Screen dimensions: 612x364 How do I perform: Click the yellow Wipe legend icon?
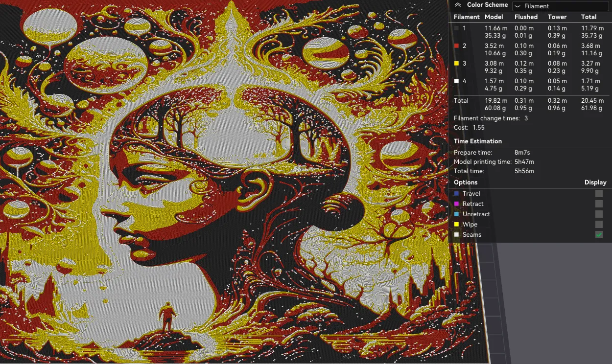point(457,225)
